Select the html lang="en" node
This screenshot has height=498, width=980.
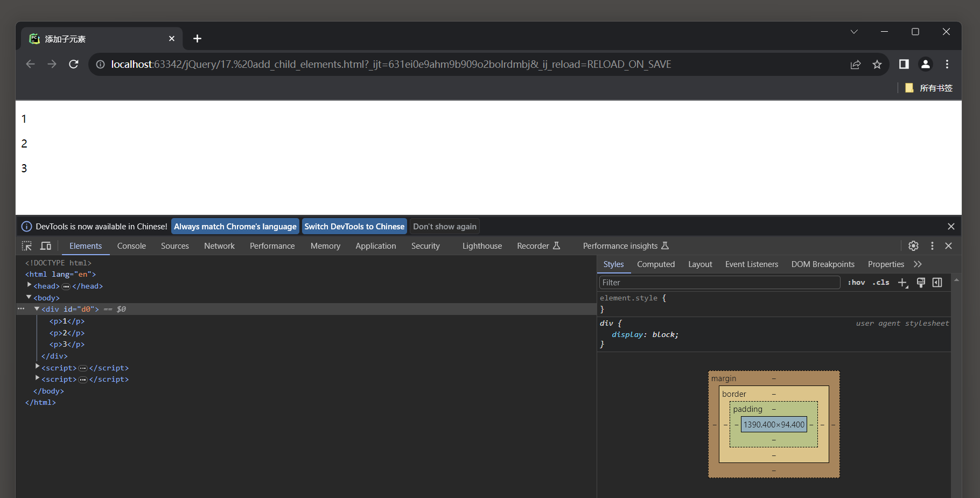coord(60,275)
